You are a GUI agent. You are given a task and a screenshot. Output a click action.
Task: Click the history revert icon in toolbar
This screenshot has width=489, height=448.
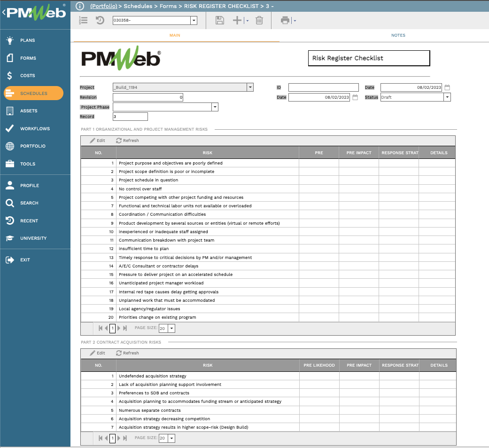pos(100,20)
